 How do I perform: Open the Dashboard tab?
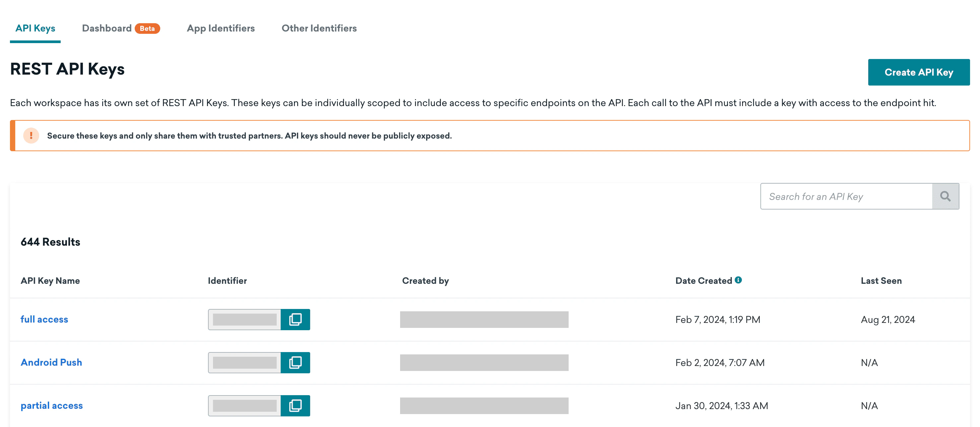coord(107,29)
